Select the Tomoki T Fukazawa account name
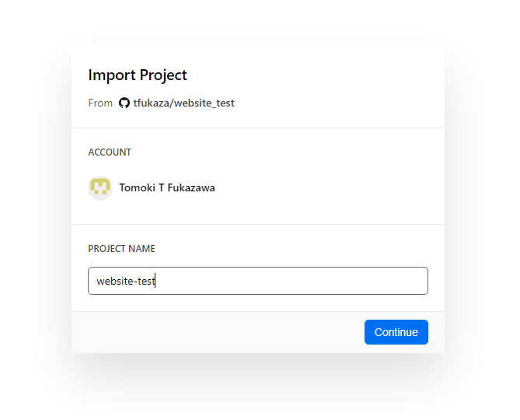 point(166,187)
